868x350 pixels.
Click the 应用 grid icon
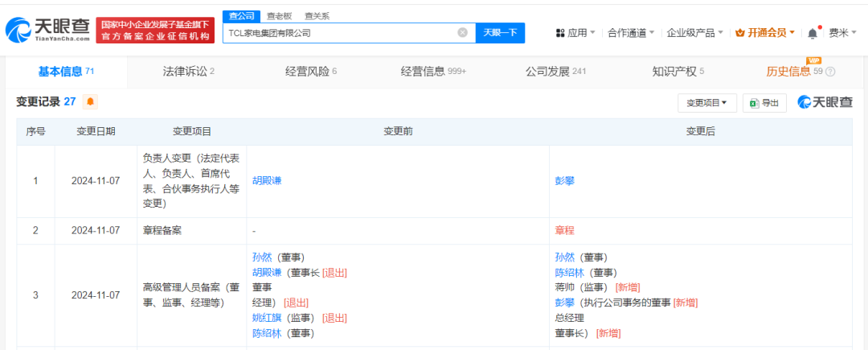coord(559,33)
